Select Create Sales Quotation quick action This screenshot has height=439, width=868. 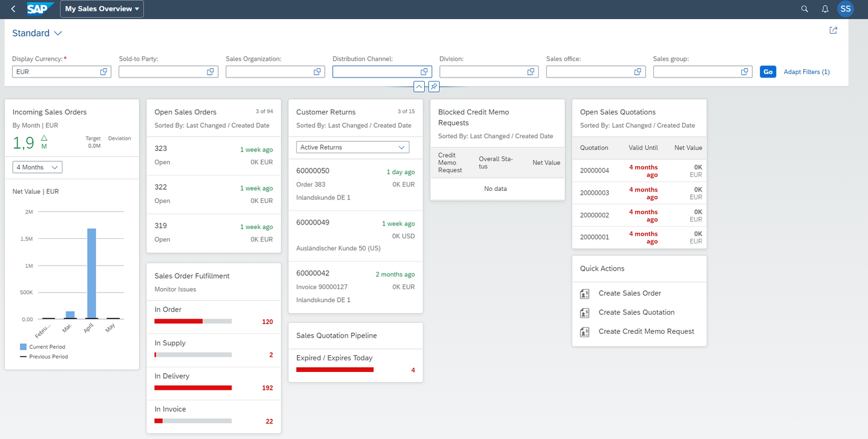click(x=636, y=312)
